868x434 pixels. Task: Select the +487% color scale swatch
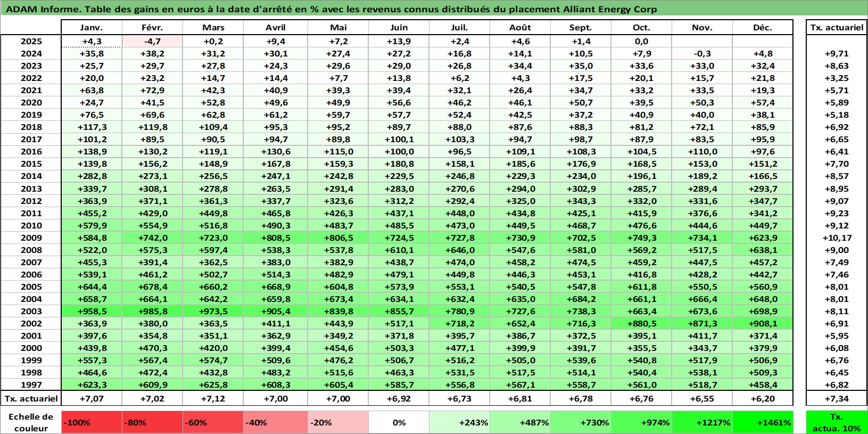click(520, 422)
